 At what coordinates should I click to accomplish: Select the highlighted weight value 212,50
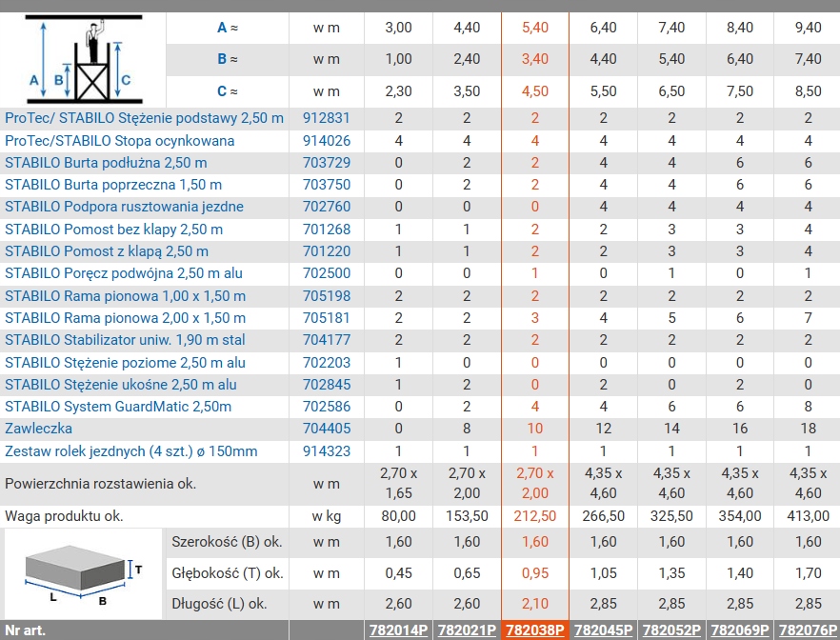click(x=535, y=516)
